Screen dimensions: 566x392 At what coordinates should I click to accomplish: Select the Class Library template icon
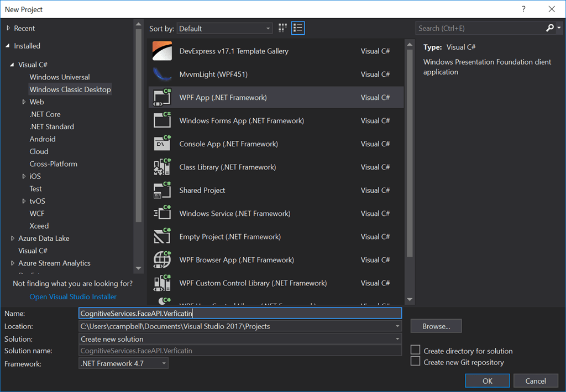coord(162,167)
